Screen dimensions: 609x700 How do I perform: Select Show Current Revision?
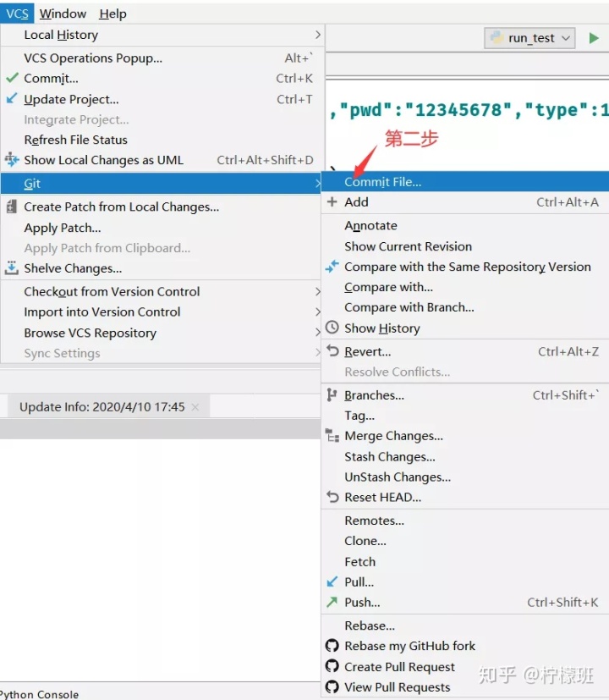point(465,246)
